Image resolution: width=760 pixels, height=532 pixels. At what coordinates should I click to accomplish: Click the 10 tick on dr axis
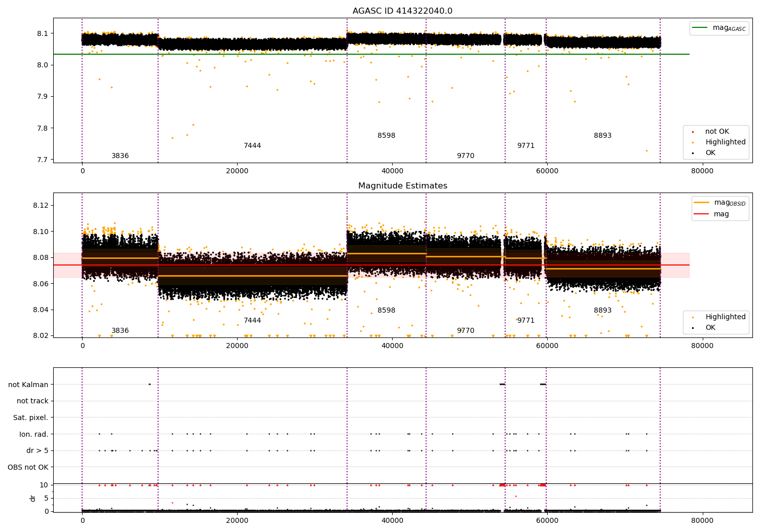[x=45, y=485]
